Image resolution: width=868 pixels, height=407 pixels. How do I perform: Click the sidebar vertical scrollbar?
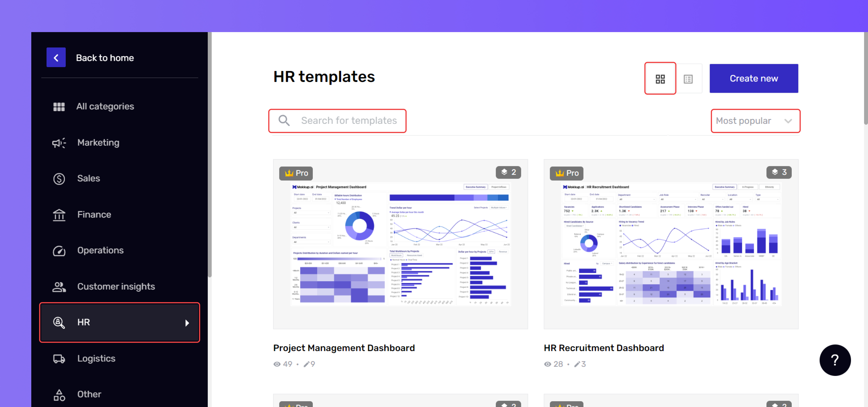(x=210, y=155)
